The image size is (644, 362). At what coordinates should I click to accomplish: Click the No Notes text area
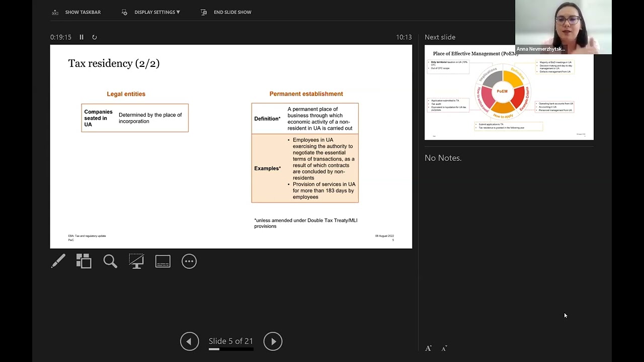click(443, 158)
